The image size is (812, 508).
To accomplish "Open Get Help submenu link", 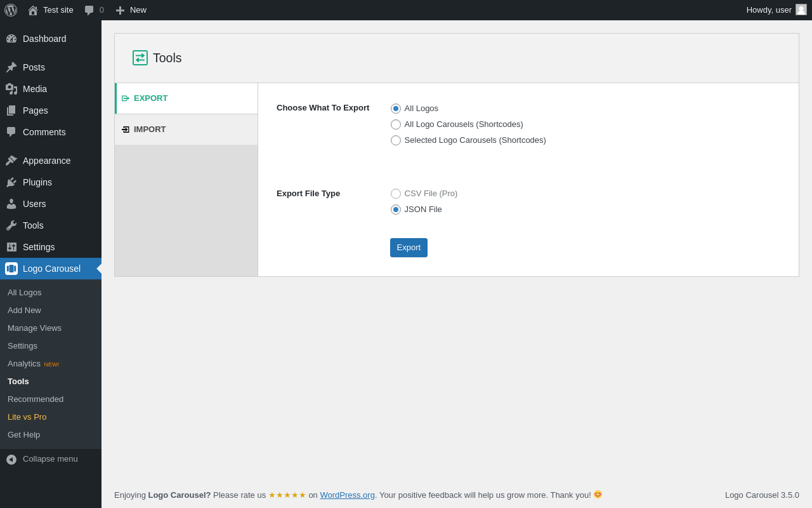I will pyautogui.click(x=23, y=435).
